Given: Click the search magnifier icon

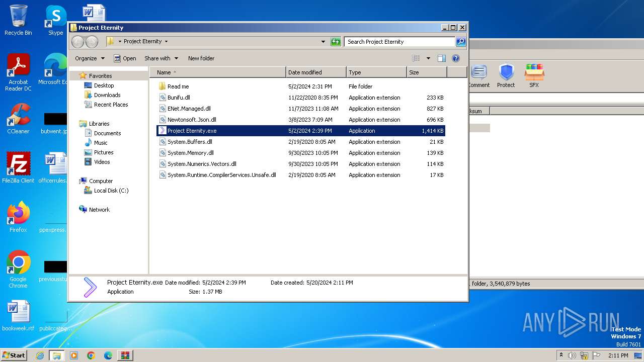Looking at the screenshot, I should pos(460,42).
